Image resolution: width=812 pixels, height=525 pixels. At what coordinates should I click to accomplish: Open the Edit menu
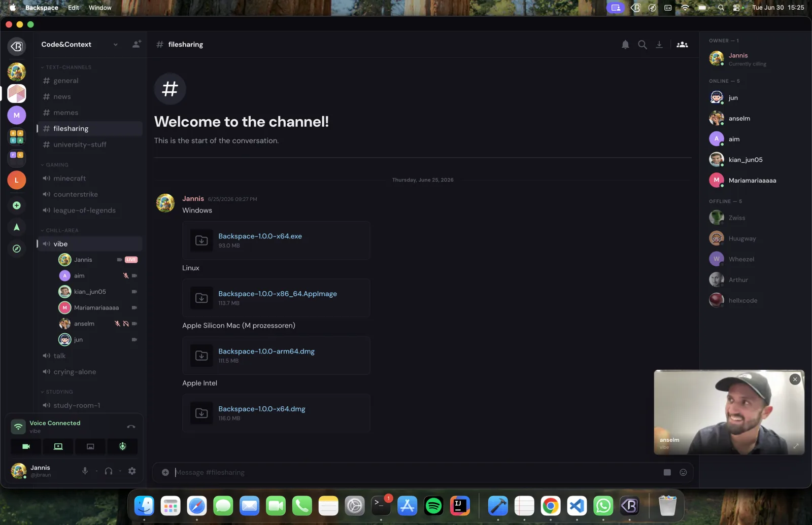[x=74, y=8]
